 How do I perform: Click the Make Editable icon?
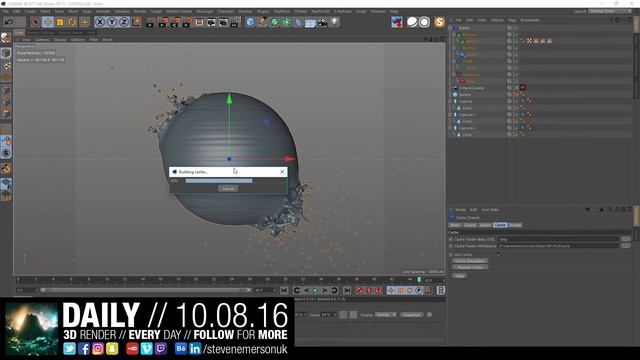pyautogui.click(x=6, y=38)
